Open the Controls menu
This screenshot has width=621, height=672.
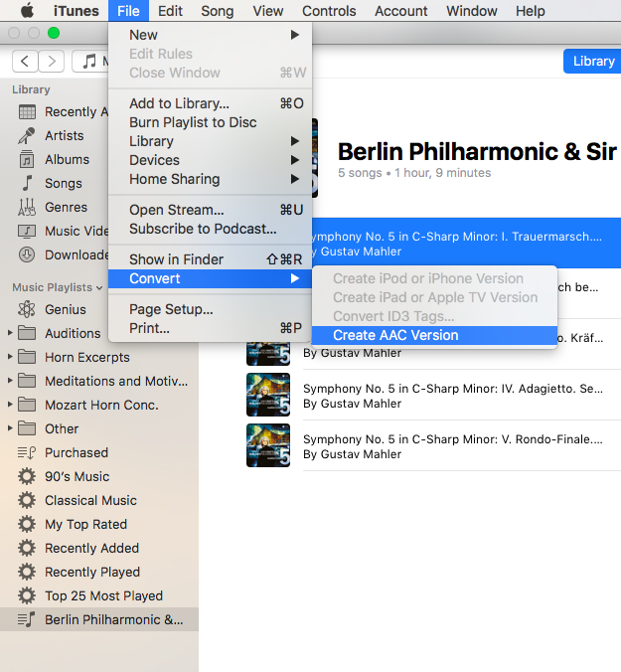329,11
